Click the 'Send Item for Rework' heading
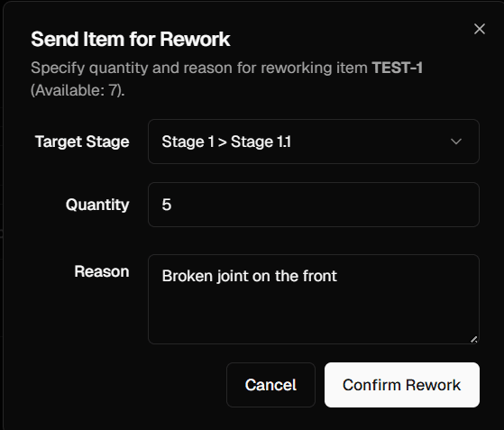 (131, 39)
